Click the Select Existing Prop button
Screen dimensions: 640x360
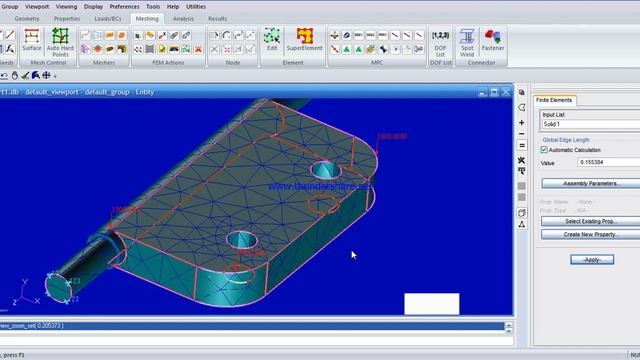[x=591, y=221]
